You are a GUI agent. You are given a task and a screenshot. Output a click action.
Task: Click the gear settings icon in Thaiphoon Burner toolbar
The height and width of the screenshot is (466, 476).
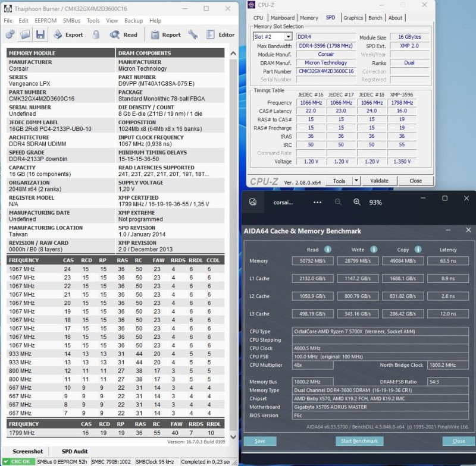[x=10, y=34]
